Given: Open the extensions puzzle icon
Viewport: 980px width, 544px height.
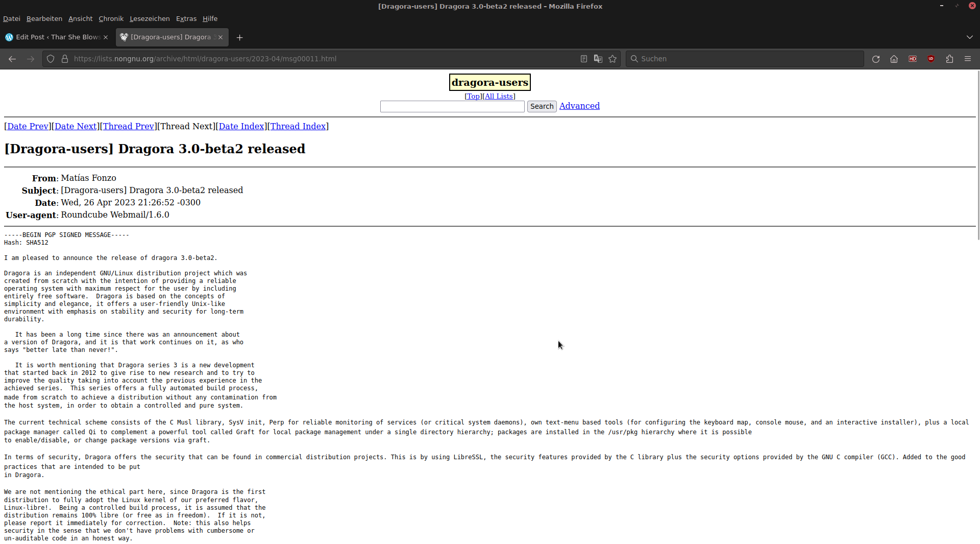Looking at the screenshot, I should click(949, 59).
